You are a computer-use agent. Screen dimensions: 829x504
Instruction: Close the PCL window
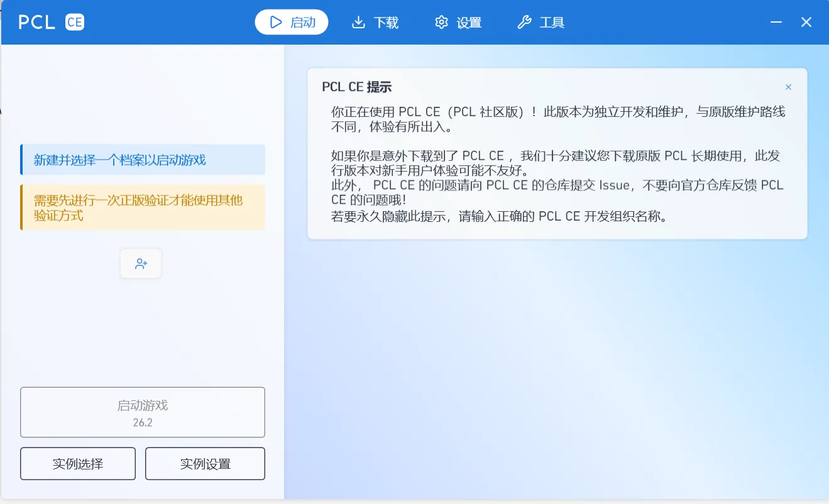tap(806, 23)
